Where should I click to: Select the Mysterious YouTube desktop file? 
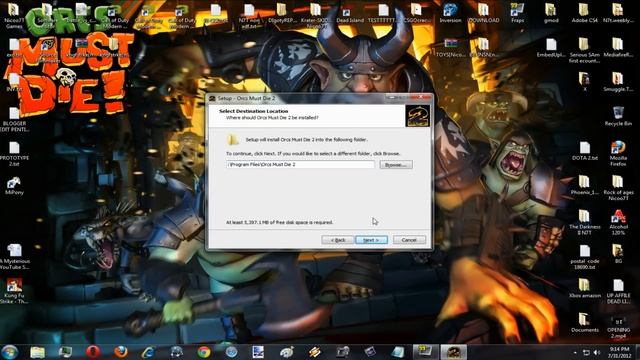coord(14,257)
